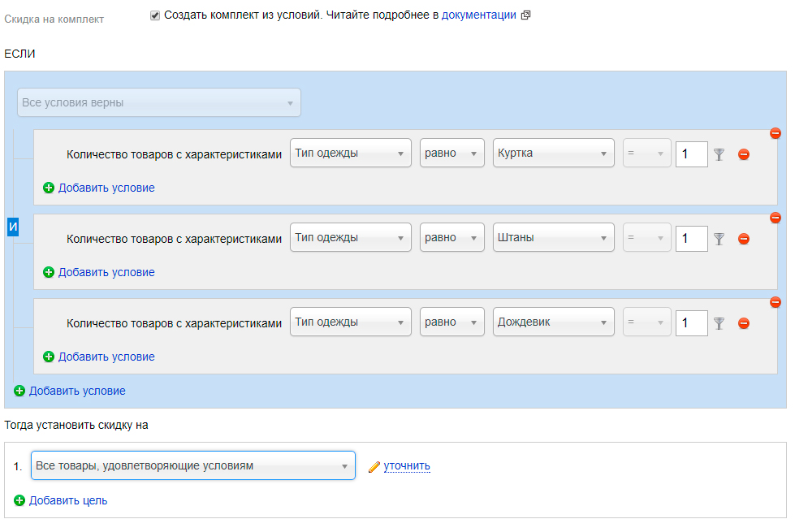The width and height of the screenshot is (795, 532).
Task: Toggle the Создать комплект из условий checkbox
Action: (x=155, y=15)
